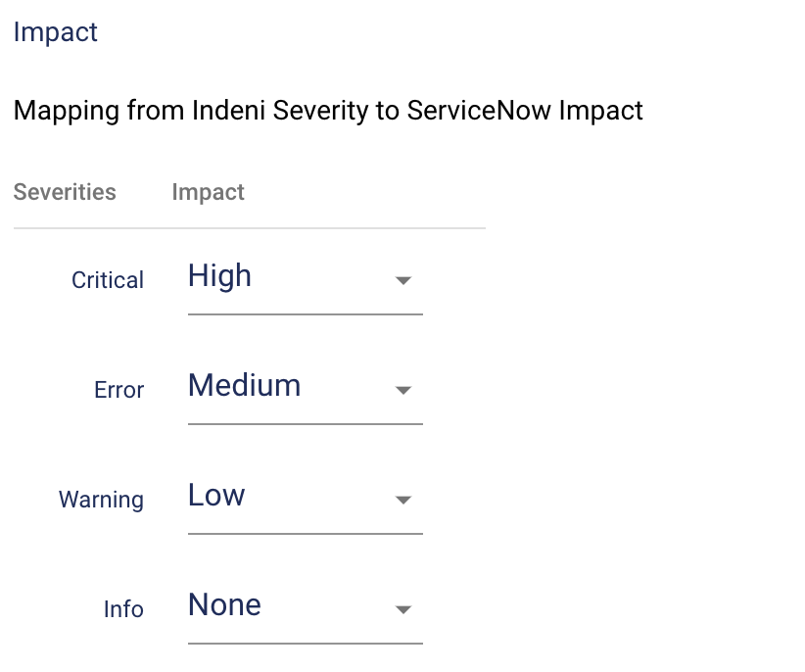Viewport: 805px width, 672px height.
Task: Click the Impact section title at top
Action: 56,32
